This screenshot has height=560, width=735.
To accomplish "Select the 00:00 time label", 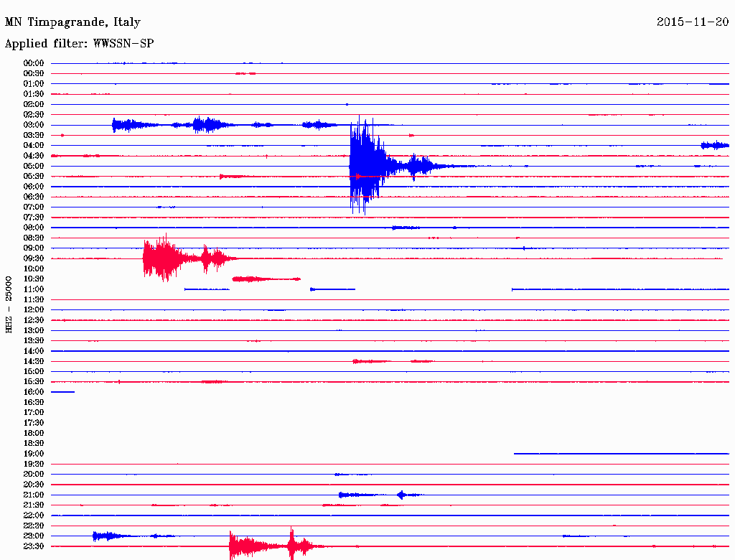I will [34, 63].
